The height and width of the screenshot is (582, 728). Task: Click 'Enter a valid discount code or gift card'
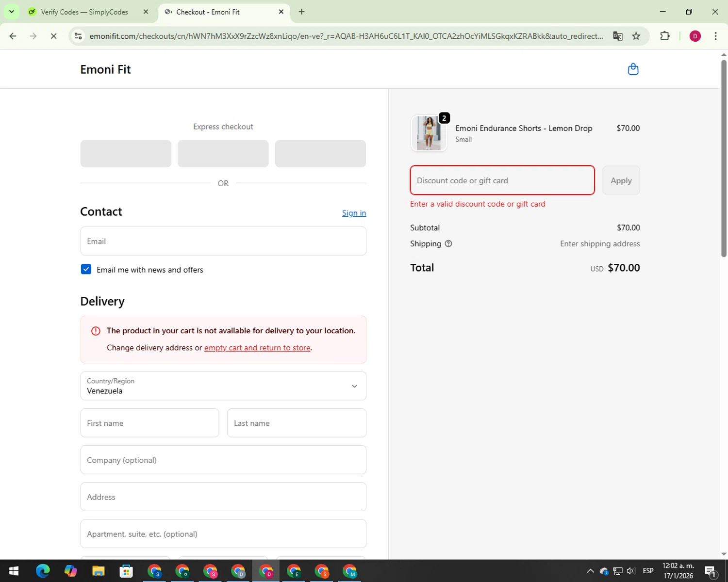478,204
